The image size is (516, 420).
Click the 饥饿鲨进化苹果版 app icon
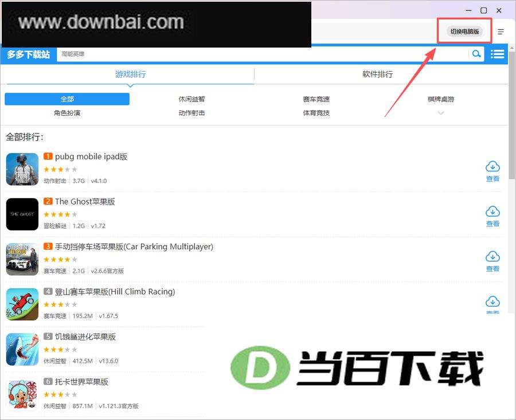(x=22, y=350)
